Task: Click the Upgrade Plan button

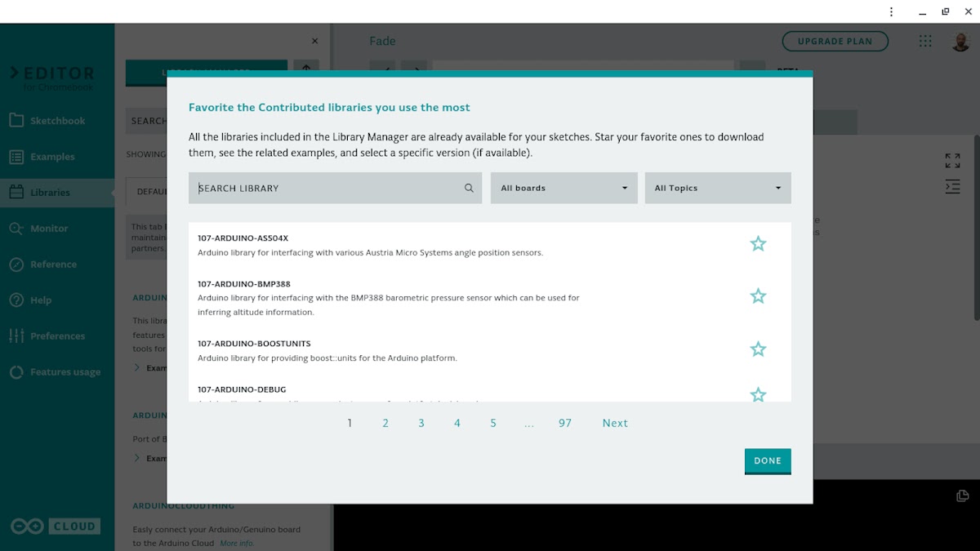Action: (835, 42)
